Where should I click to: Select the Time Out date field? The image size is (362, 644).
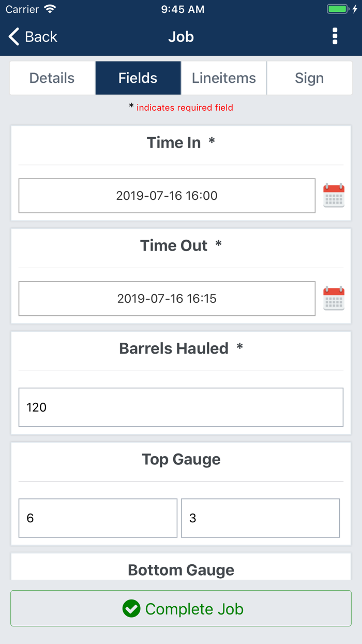pos(167,298)
